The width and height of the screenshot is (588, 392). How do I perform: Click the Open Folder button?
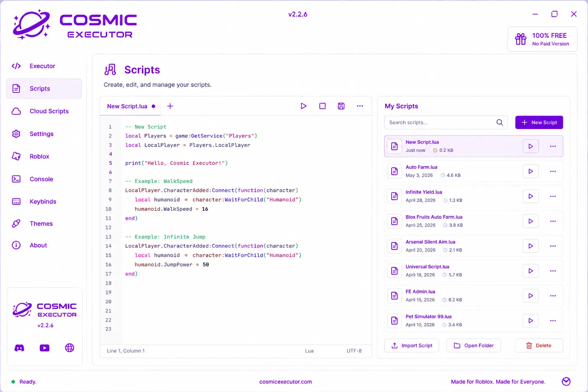pos(474,345)
